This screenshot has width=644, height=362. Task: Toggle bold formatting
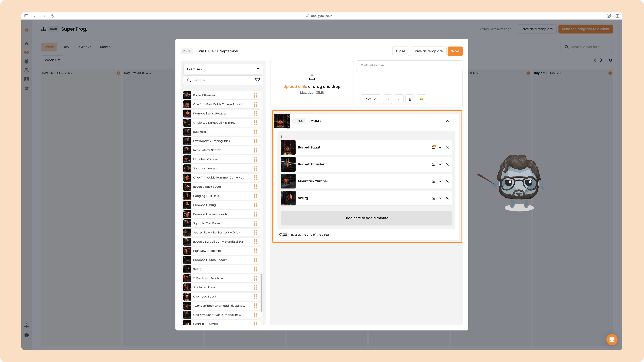[387, 99]
